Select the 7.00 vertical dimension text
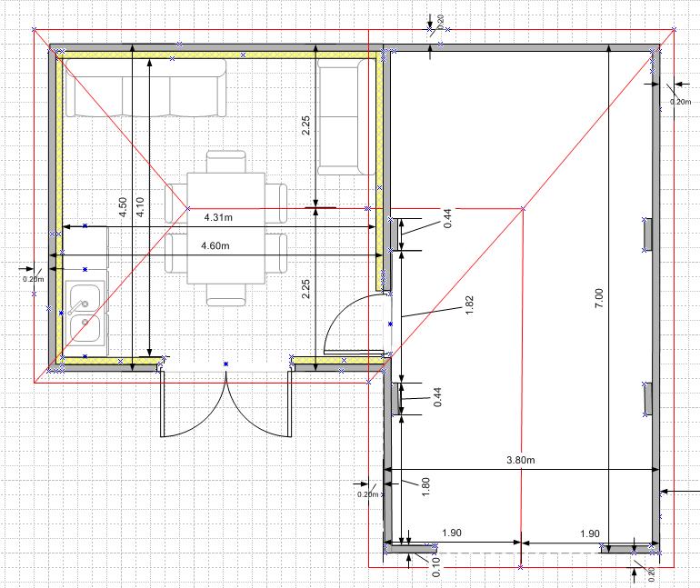 [x=597, y=297]
